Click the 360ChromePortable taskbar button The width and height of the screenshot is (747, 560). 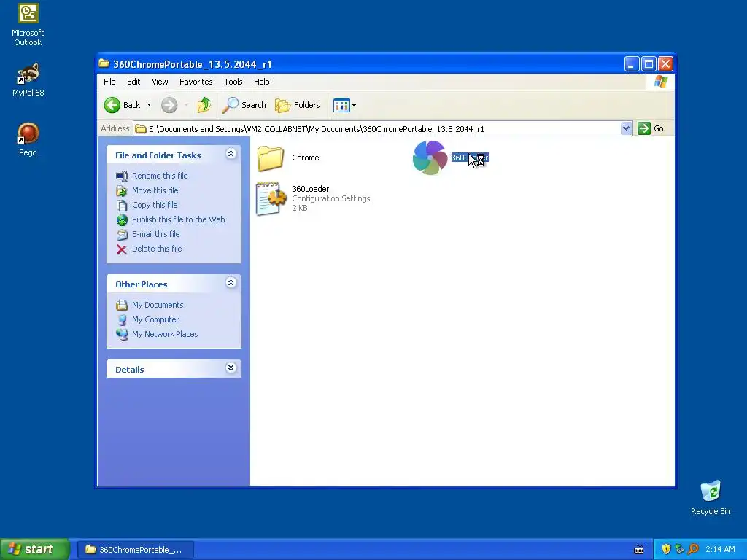[x=135, y=550]
